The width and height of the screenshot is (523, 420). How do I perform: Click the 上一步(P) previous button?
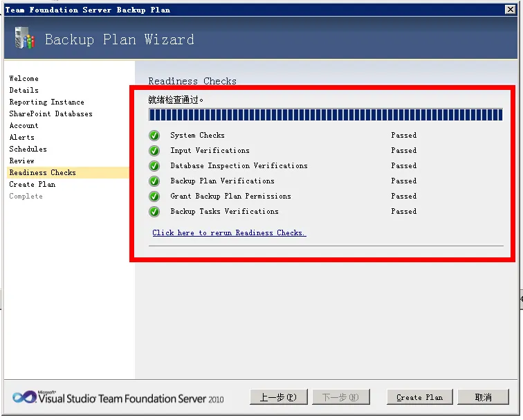click(279, 397)
